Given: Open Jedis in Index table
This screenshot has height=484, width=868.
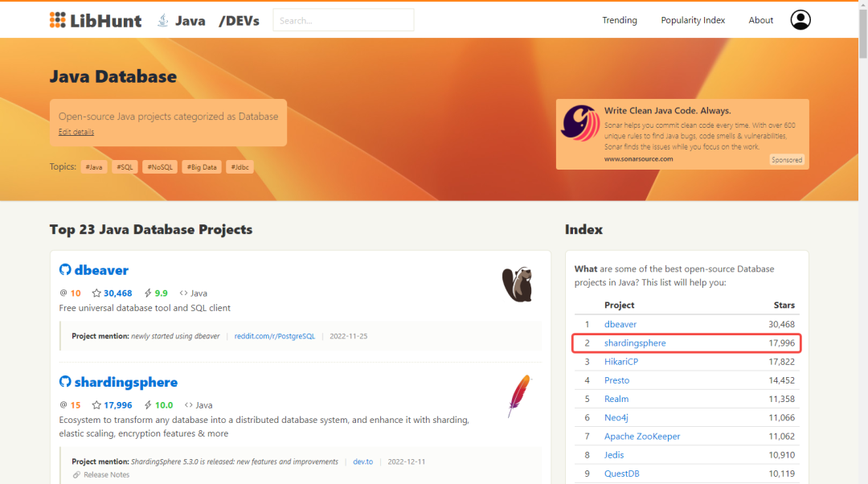Looking at the screenshot, I should pyautogui.click(x=614, y=454).
